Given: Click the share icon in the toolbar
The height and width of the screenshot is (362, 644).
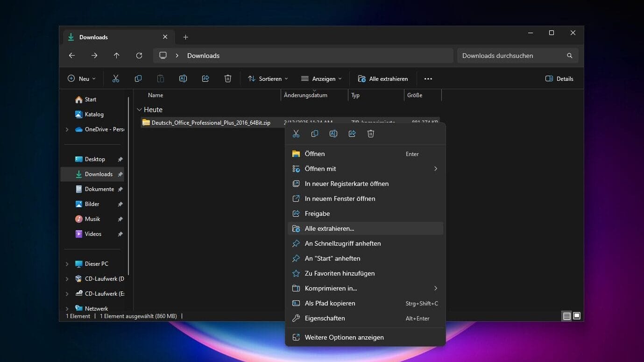Looking at the screenshot, I should click(x=205, y=79).
